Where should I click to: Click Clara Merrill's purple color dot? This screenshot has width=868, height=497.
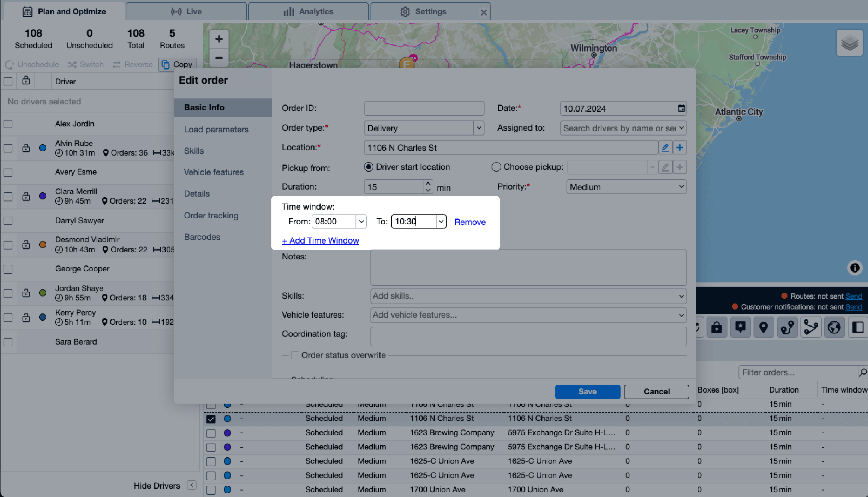(x=43, y=196)
